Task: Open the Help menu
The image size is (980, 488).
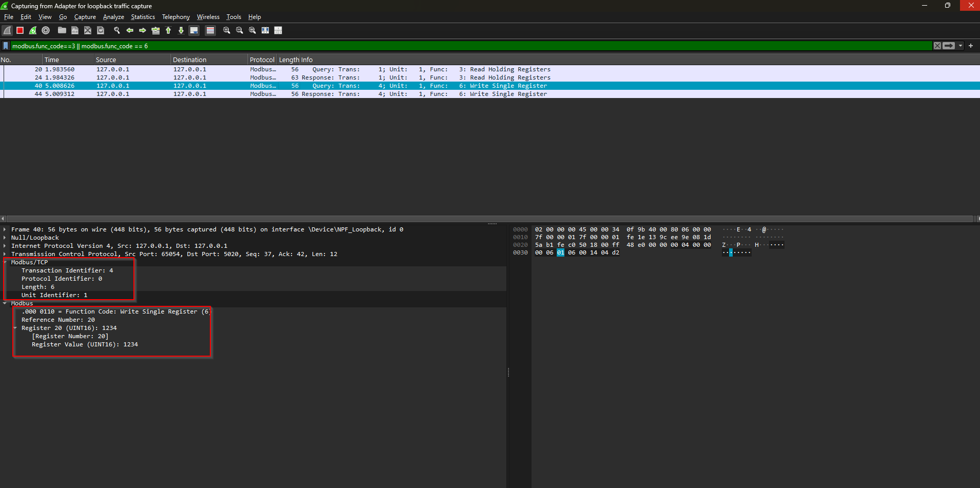Action: [x=254, y=17]
